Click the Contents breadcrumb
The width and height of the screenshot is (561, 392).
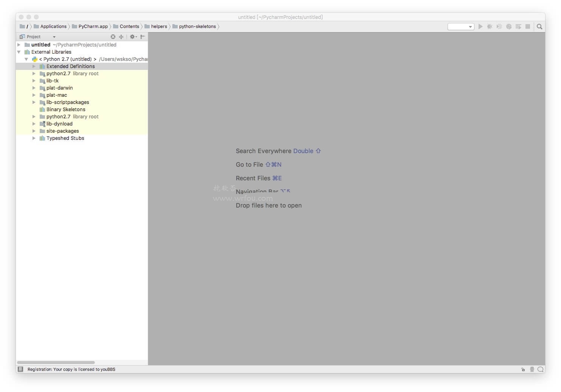click(126, 26)
